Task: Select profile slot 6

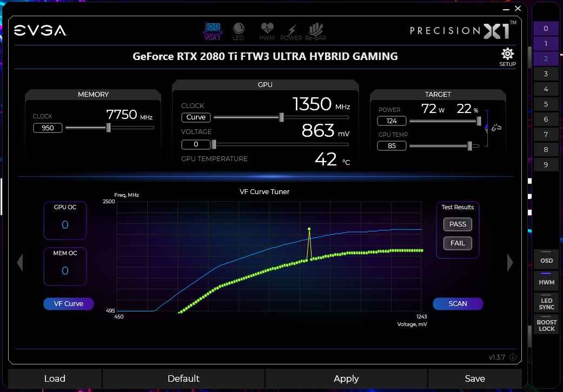Action: (546, 119)
